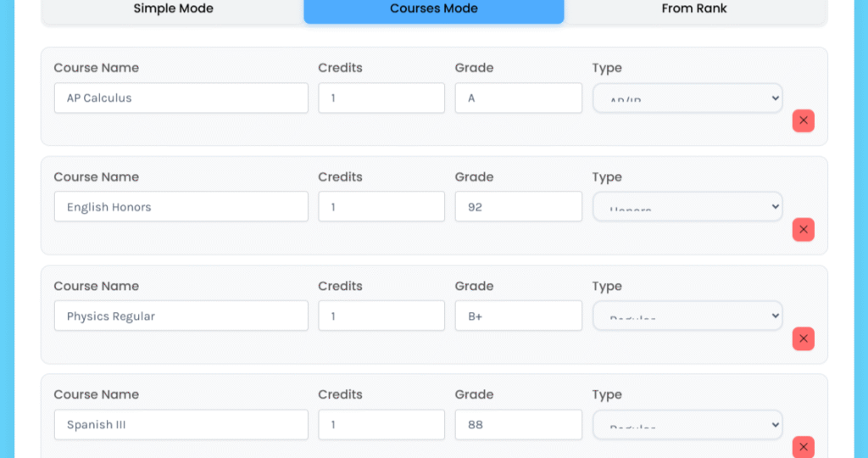Open Type dropdown for AP Calculus
Screen dimensions: 868x458
coord(687,98)
